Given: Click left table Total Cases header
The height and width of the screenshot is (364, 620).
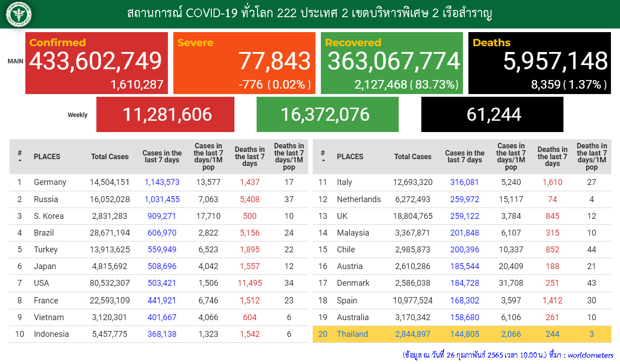Looking at the screenshot, I should 110,156.
